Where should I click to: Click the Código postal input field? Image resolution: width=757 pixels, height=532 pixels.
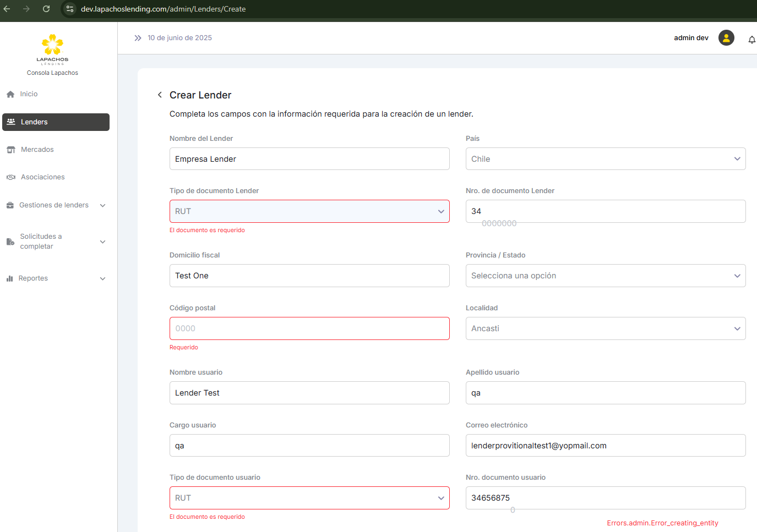(309, 328)
